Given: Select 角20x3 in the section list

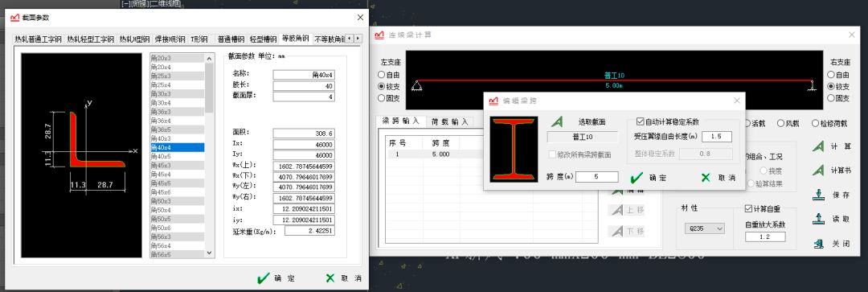Looking at the screenshot, I should pos(177,58).
